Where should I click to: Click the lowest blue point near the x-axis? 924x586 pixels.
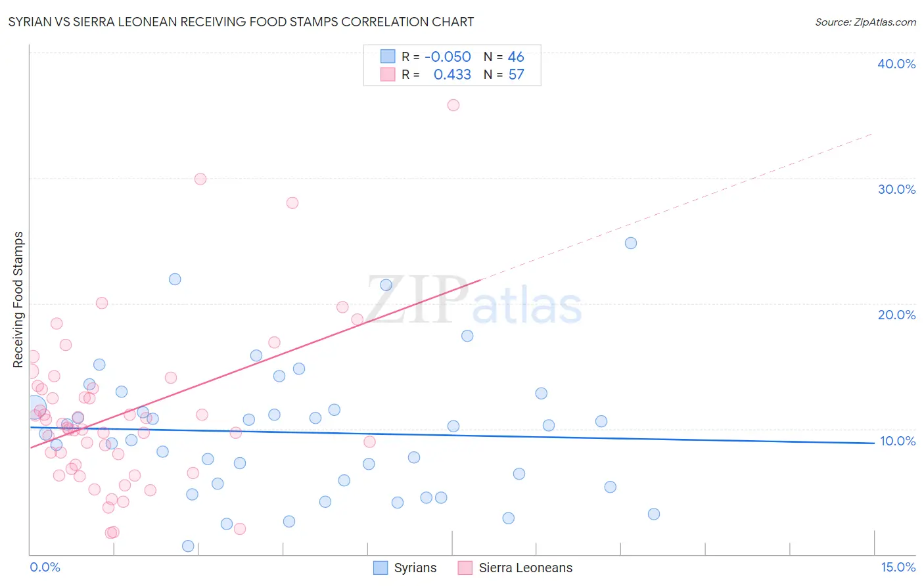click(x=188, y=546)
